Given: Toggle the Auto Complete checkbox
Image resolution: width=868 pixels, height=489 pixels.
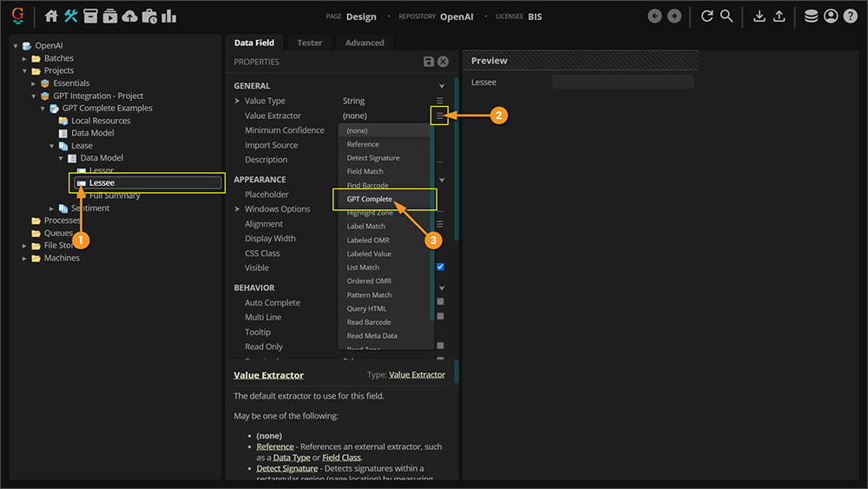Looking at the screenshot, I should [x=440, y=302].
